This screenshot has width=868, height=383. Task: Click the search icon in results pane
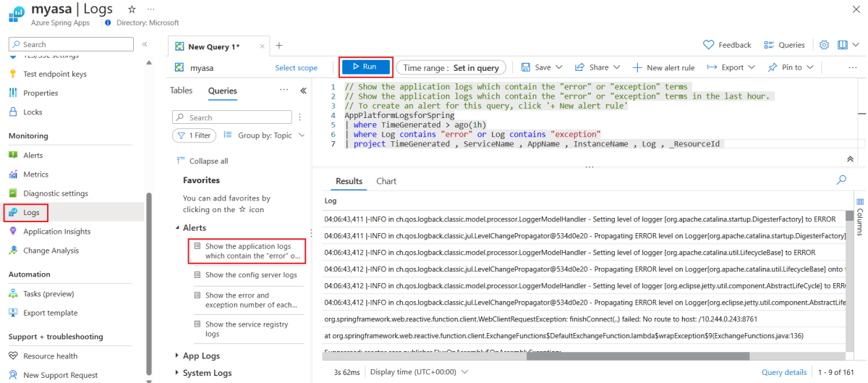click(x=841, y=180)
